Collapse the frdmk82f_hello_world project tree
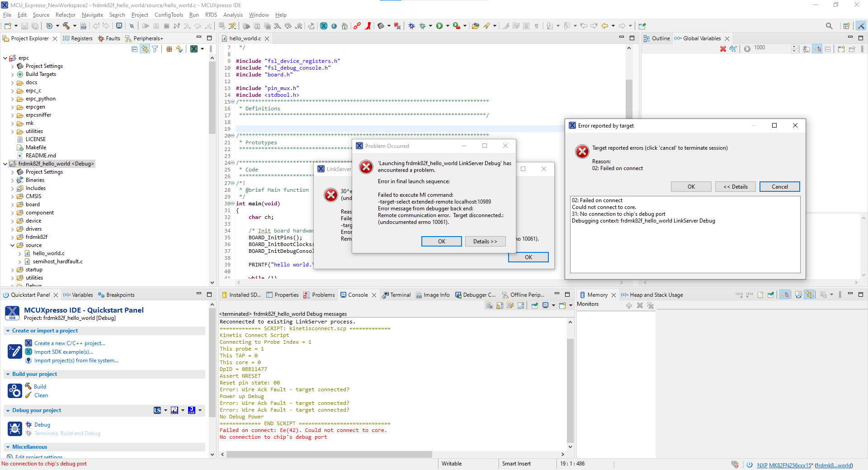 pos(5,163)
